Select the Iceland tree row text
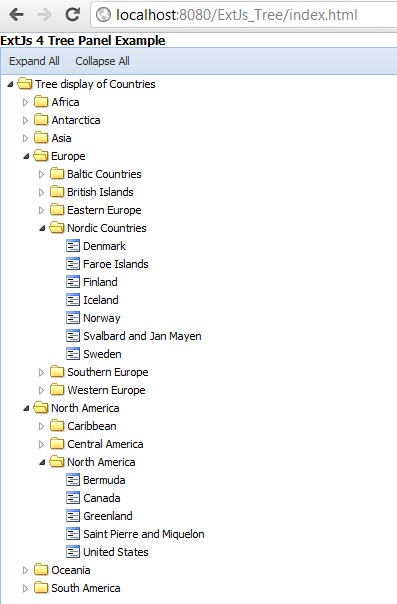397x604 pixels. click(x=101, y=300)
